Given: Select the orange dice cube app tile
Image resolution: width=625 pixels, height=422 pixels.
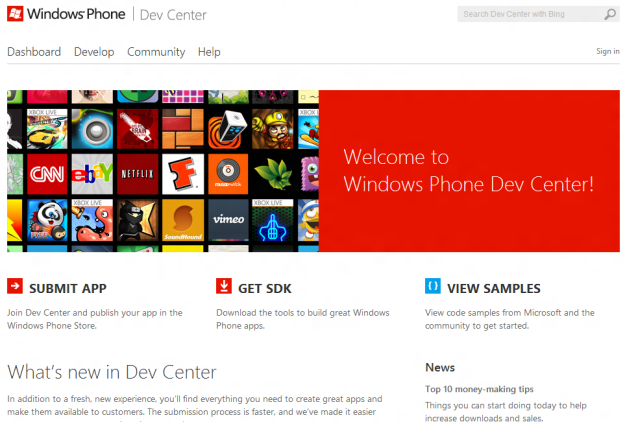Looking at the screenshot, I should (228, 129).
